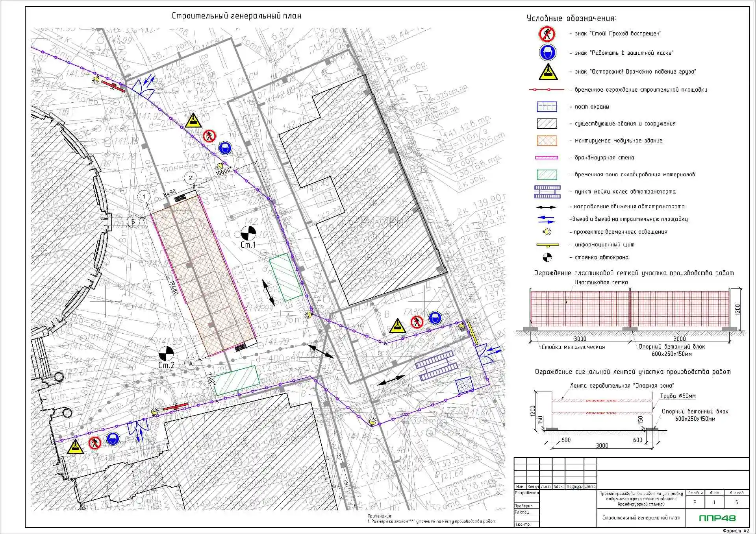The width and height of the screenshot is (756, 534).
Task: Click the legend label 'пост охраны'
Action: click(x=592, y=107)
